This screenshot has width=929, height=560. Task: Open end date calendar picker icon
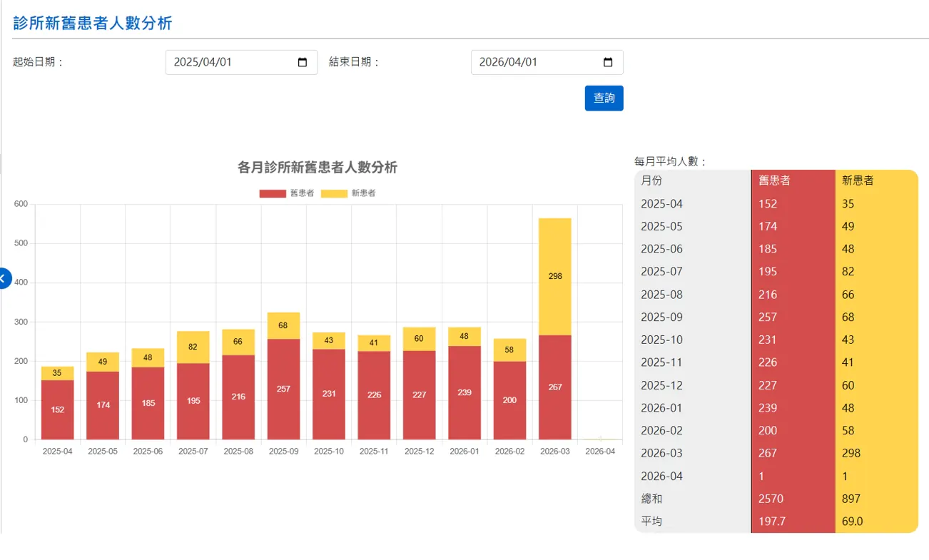[x=608, y=62]
